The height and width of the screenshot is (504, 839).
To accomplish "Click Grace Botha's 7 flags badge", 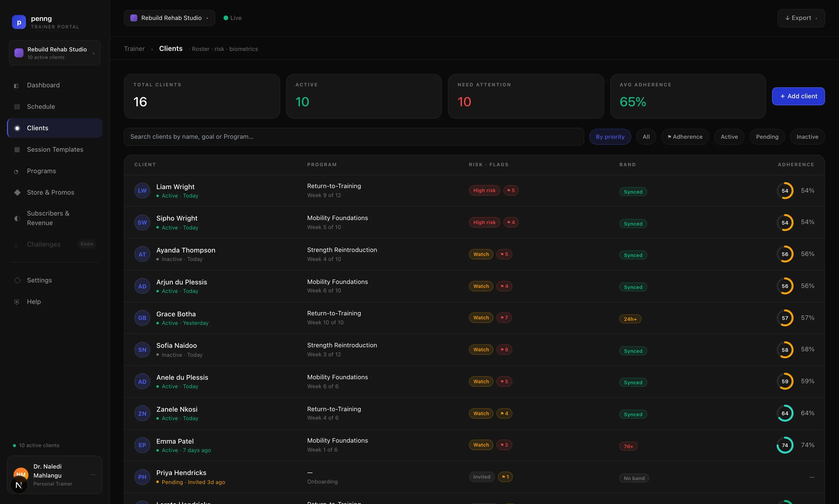I will 504,318.
